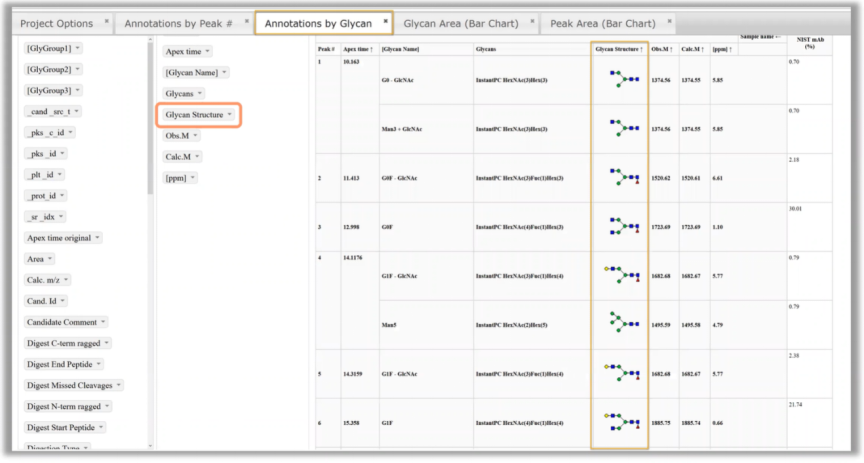
Task: Click peak 5 G1F - GlcNAc structure icon
Action: point(622,373)
